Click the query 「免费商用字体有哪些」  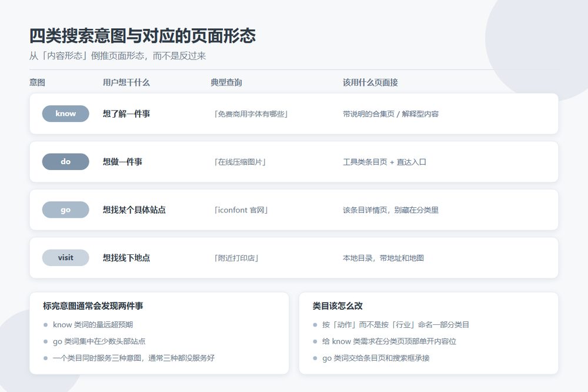coord(250,114)
